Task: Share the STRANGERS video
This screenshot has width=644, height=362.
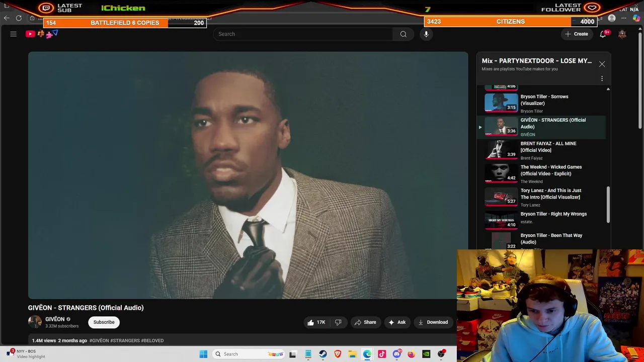Action: 365,322
